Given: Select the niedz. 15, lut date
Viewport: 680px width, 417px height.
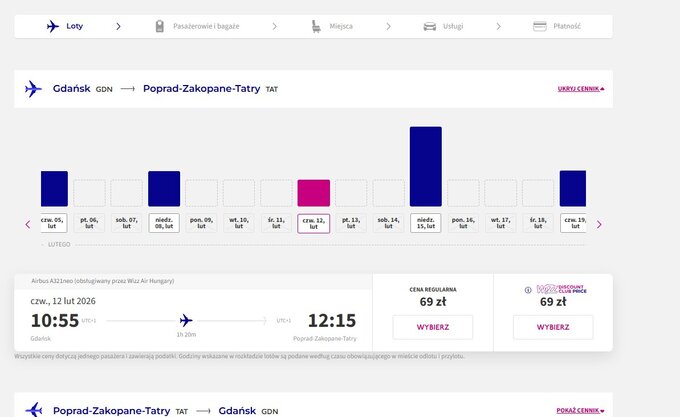Looking at the screenshot, I should (425, 223).
